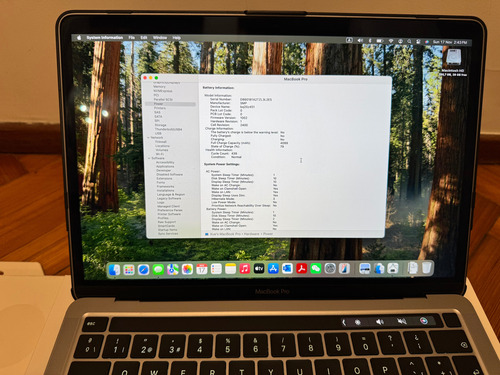
Task: Open Maps from the Dock
Action: click(173, 269)
